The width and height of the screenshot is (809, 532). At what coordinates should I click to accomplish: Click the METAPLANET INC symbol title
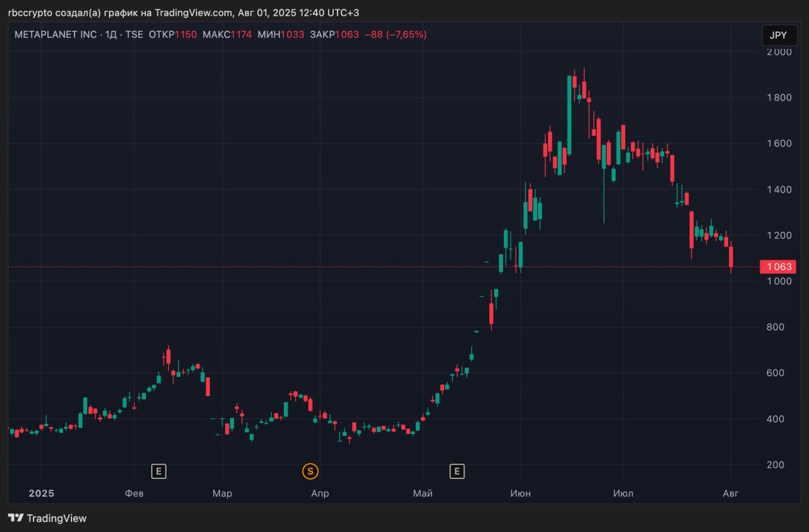(x=56, y=35)
